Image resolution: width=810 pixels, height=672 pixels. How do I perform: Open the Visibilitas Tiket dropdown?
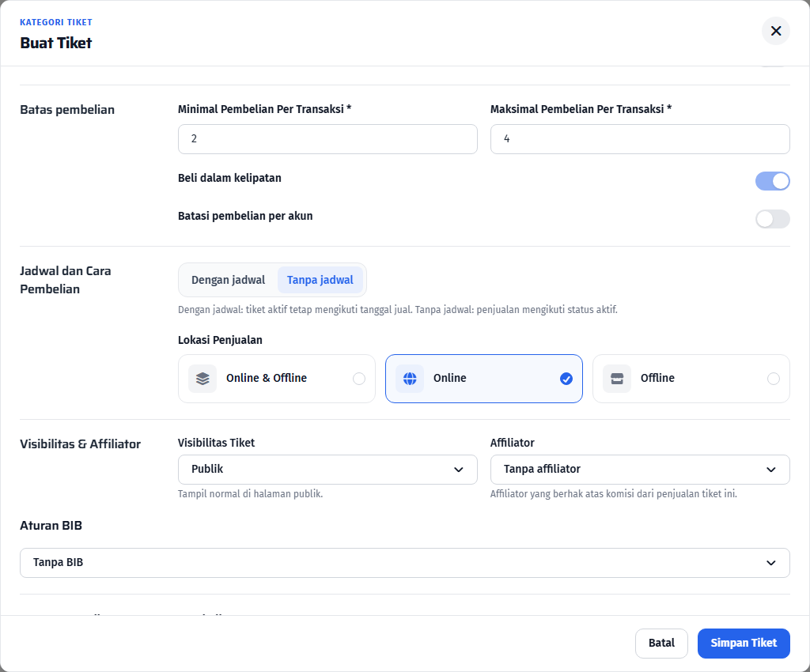point(327,469)
